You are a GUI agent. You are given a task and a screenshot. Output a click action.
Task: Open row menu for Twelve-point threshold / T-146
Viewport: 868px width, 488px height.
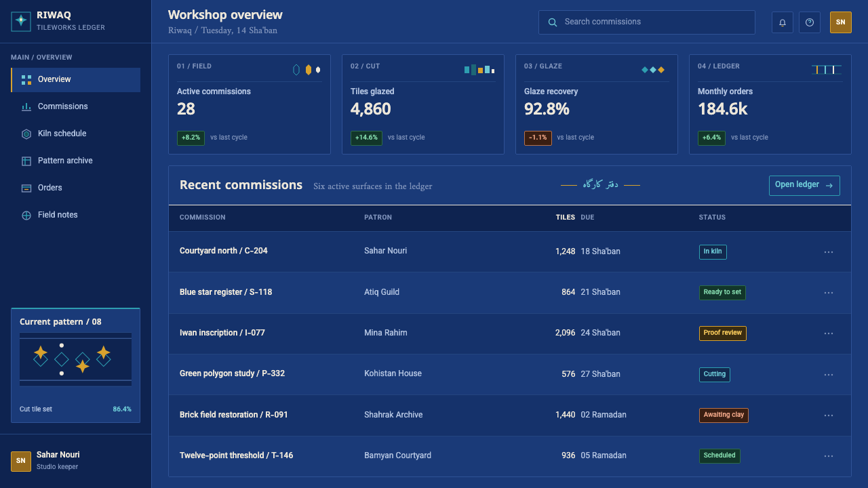829,456
